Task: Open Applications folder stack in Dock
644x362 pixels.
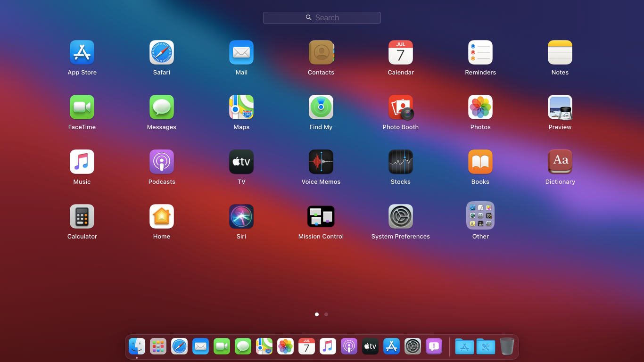Action: (464, 346)
